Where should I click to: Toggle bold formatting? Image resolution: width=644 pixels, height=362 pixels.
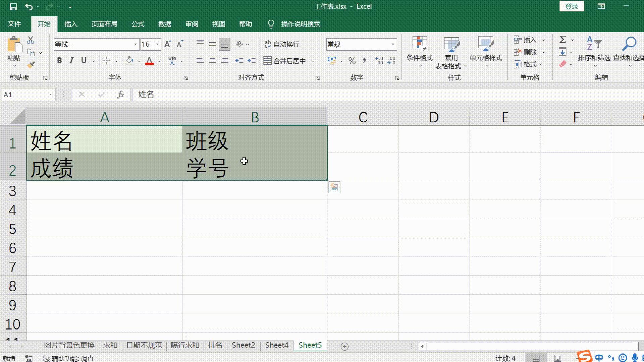(x=59, y=61)
